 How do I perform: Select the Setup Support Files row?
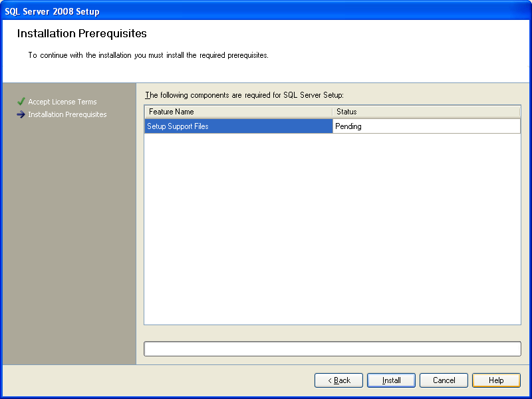pyautogui.click(x=332, y=126)
